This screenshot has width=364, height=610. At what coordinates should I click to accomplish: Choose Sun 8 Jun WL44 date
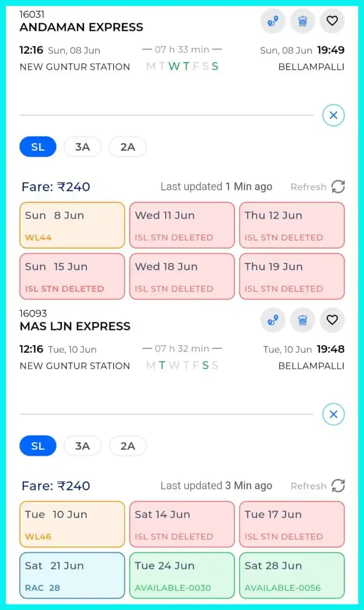point(72,225)
